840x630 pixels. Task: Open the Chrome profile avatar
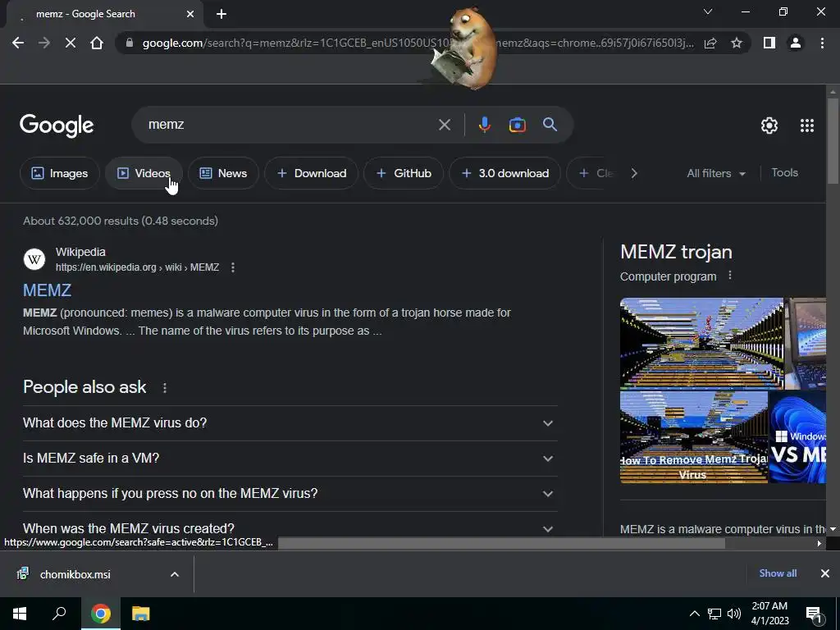796,43
